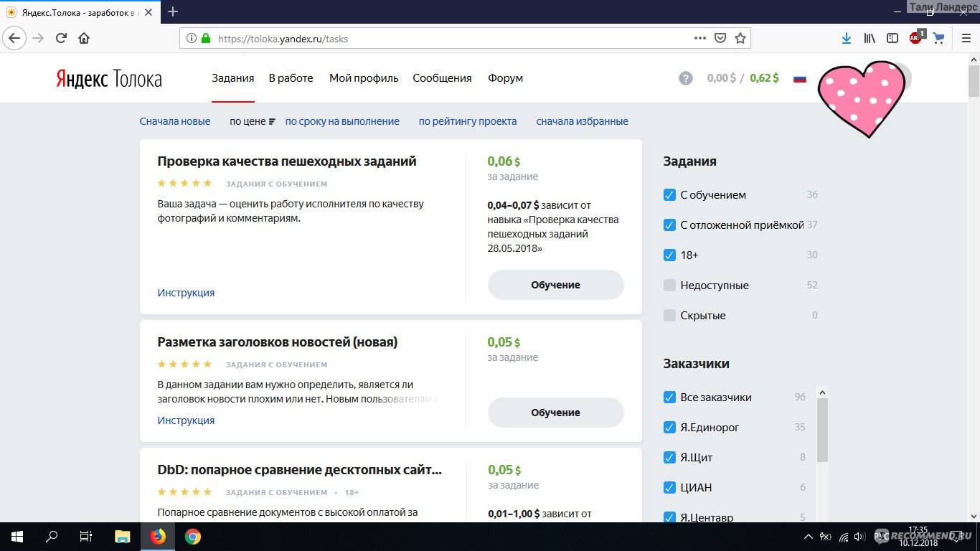980x551 pixels.
Task: Start 'Обучение' for news headlines markup
Action: 555,413
